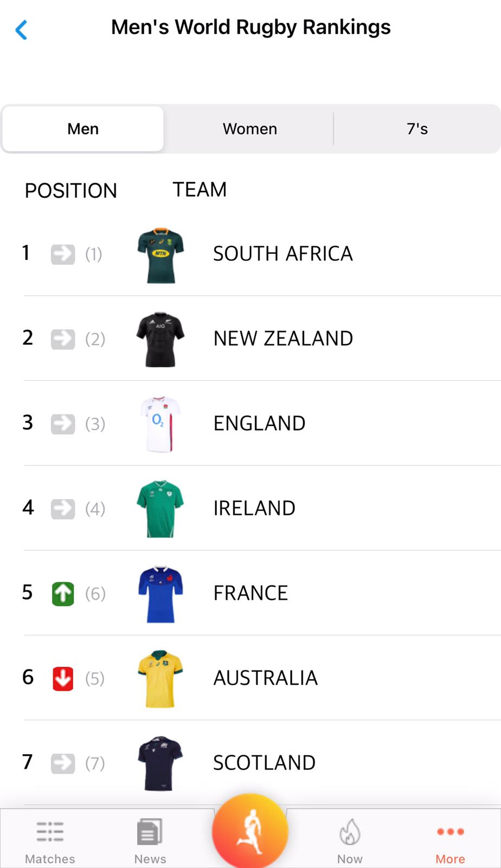Tap France's green up arrow indicator
This screenshot has height=868, width=501.
pyautogui.click(x=63, y=593)
